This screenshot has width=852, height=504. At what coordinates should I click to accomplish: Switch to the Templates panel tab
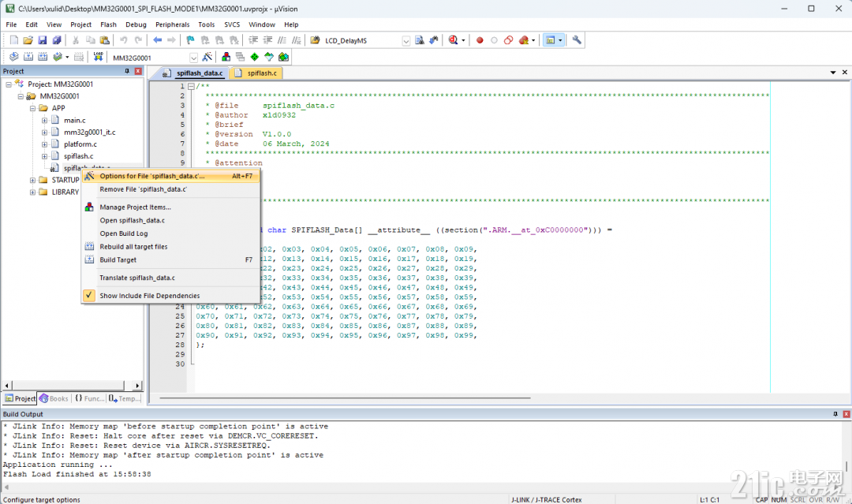(x=124, y=398)
